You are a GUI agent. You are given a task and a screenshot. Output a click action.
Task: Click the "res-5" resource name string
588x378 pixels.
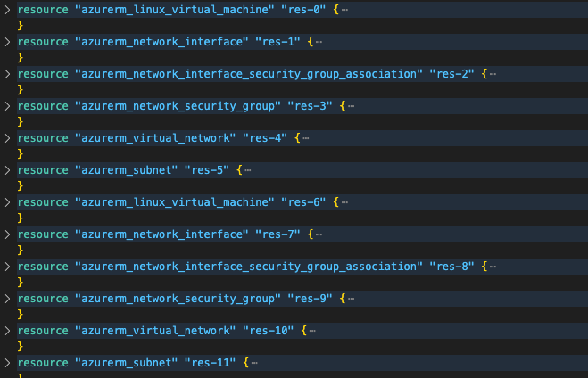tap(207, 170)
